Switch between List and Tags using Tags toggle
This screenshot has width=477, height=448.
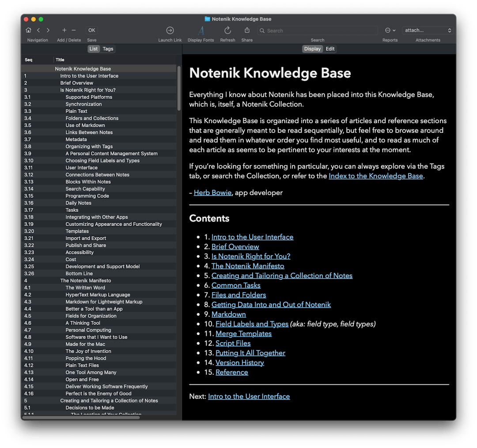point(108,49)
